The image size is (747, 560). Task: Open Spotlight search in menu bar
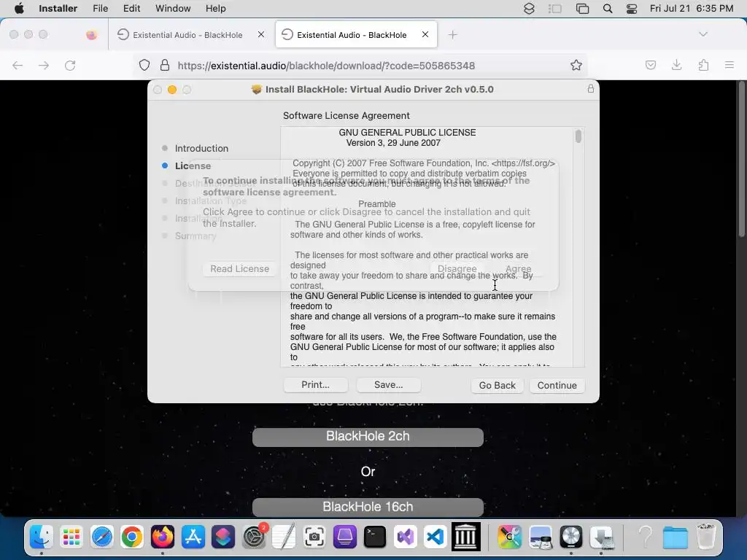click(x=608, y=9)
